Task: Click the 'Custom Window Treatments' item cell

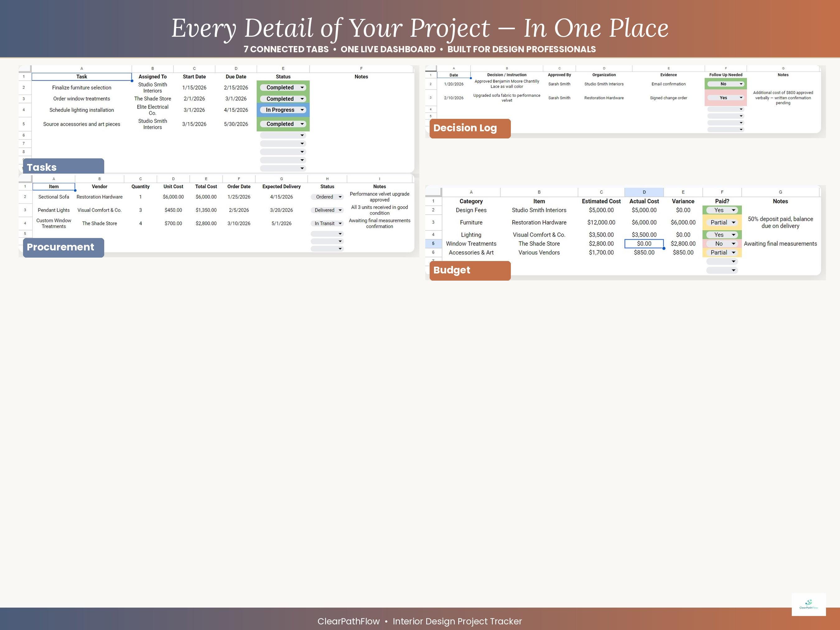Action: pyautogui.click(x=54, y=223)
